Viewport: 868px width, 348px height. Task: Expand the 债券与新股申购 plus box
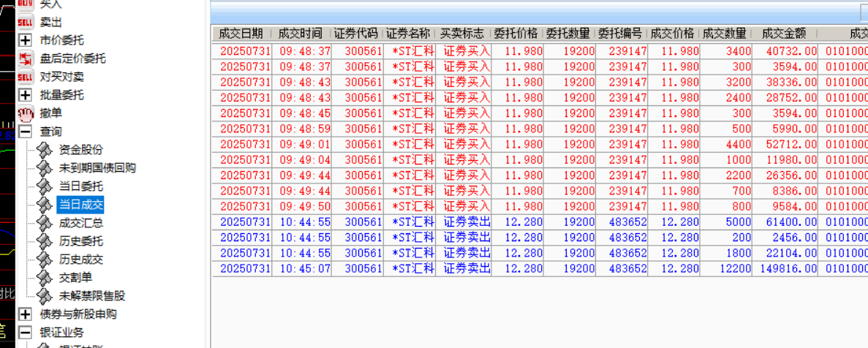coord(25,314)
